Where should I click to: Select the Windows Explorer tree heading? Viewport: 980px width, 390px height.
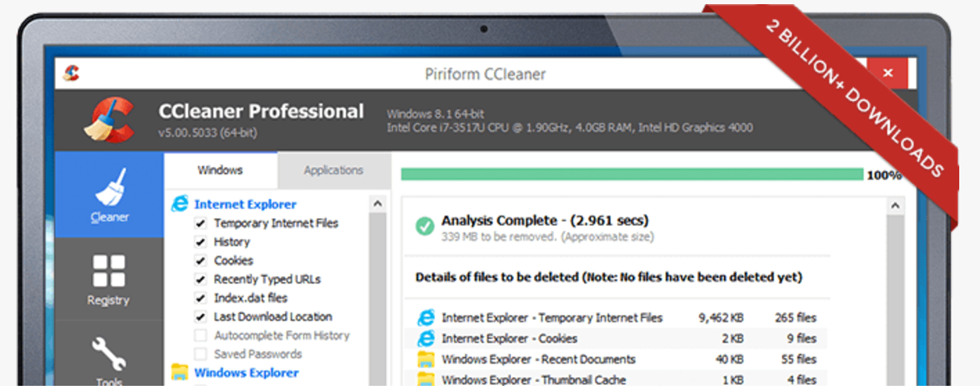tap(246, 373)
